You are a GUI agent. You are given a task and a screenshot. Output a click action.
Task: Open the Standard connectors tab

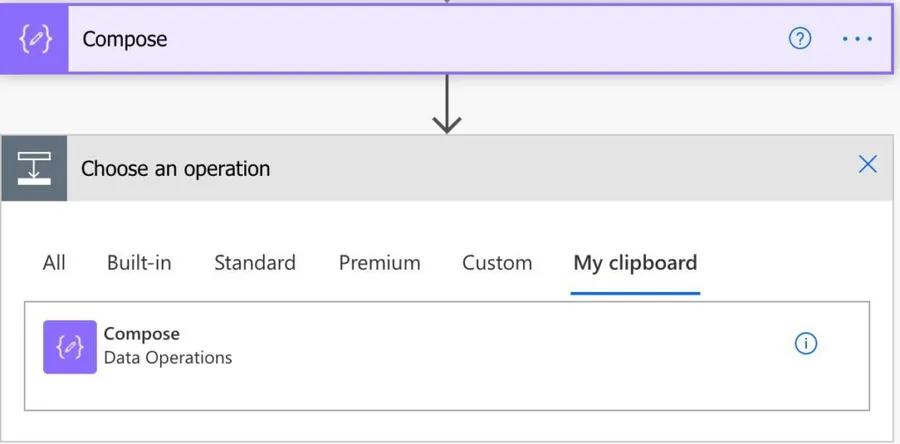[x=255, y=263]
